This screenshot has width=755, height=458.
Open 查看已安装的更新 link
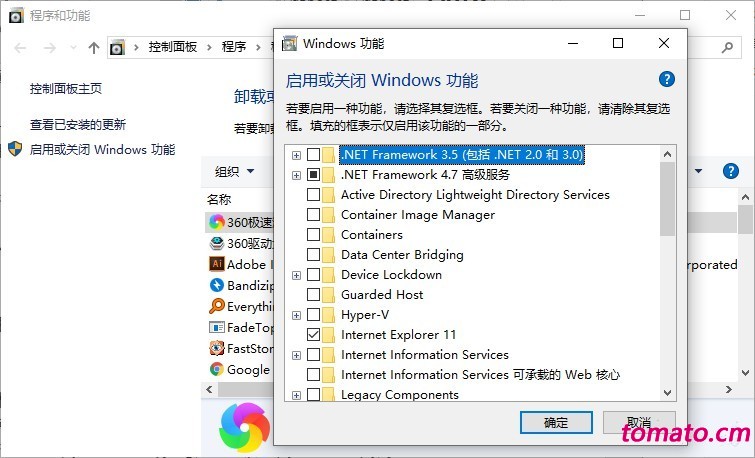[x=78, y=125]
